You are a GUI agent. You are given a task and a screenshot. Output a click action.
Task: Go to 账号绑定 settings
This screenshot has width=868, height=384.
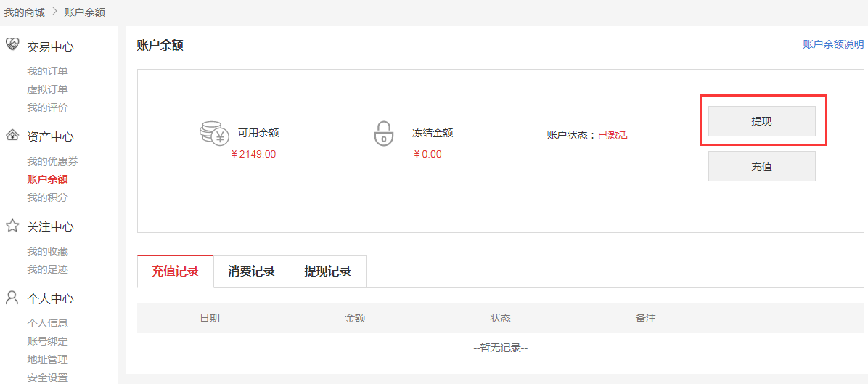(47, 341)
